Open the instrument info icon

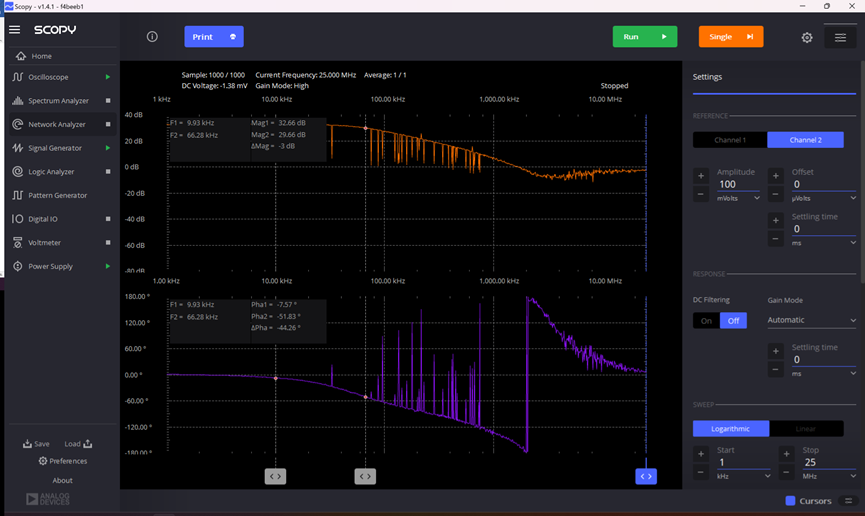pyautogui.click(x=152, y=36)
